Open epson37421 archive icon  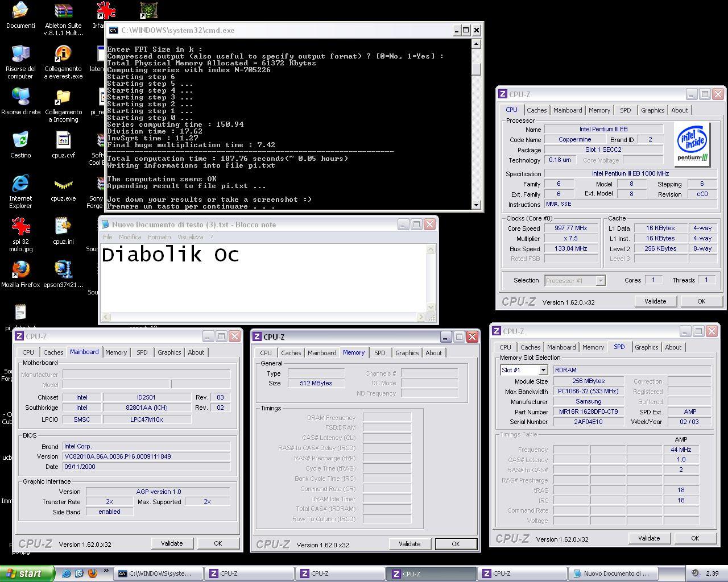(x=63, y=275)
